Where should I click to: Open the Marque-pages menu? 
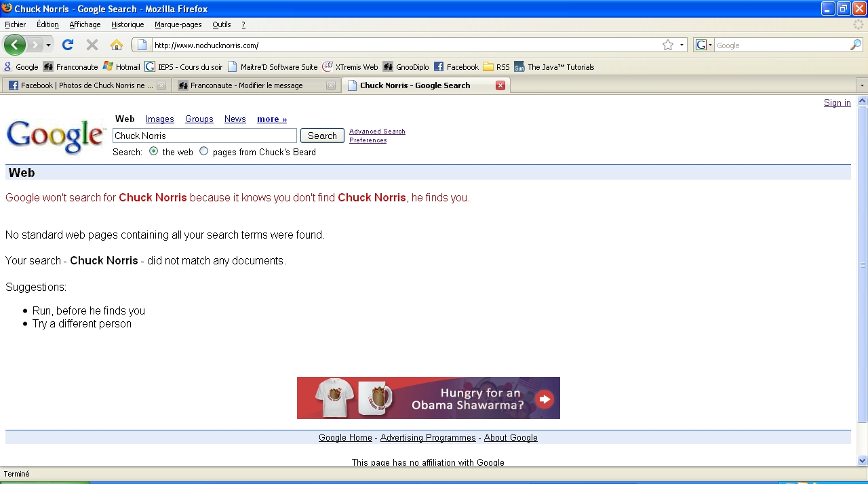click(178, 24)
